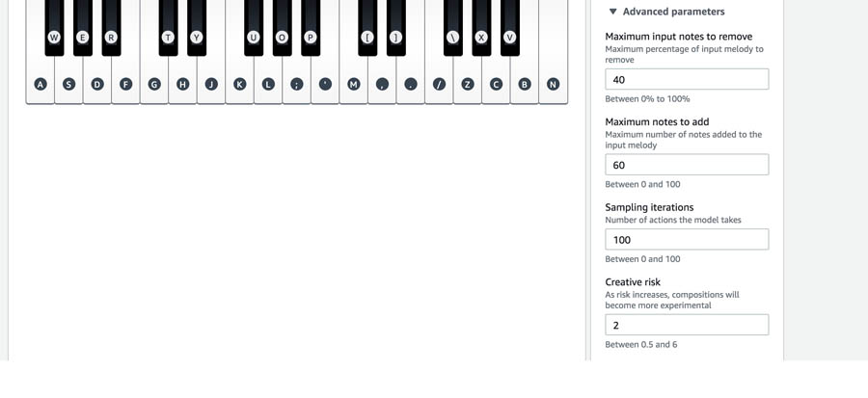Screen dimensions: 868x398
Task: Play the white key labeled F
Action: (125, 84)
